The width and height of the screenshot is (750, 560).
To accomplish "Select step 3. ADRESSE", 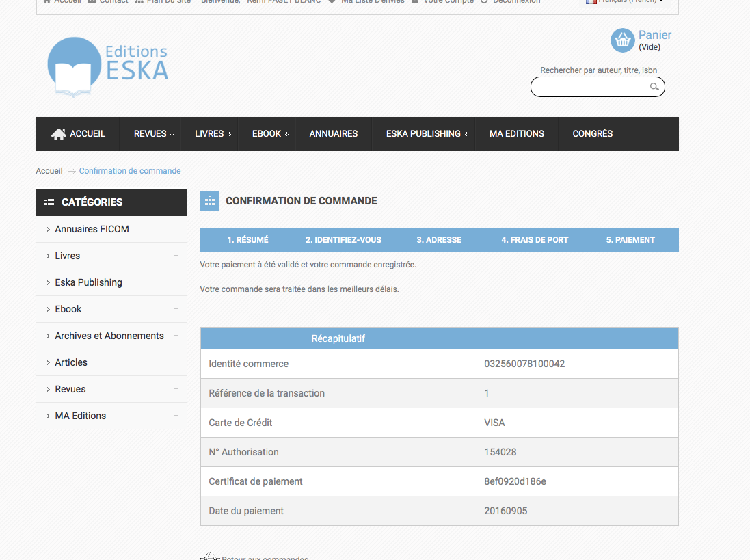I will [439, 240].
